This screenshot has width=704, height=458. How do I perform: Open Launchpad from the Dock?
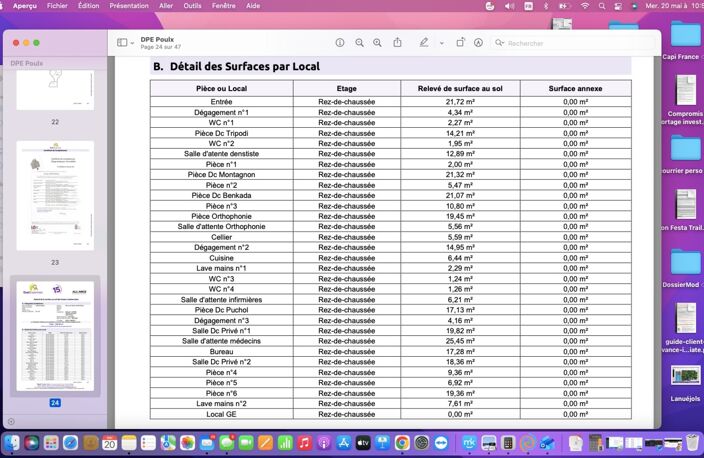point(51,443)
